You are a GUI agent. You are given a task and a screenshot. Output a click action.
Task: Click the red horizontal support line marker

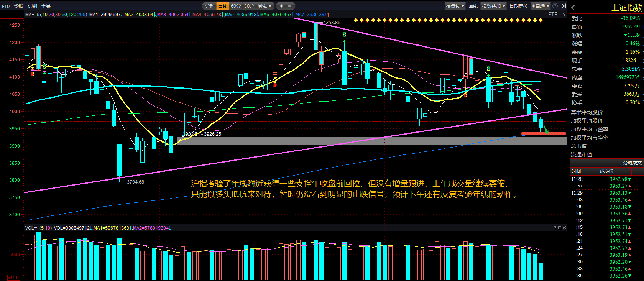[543, 133]
